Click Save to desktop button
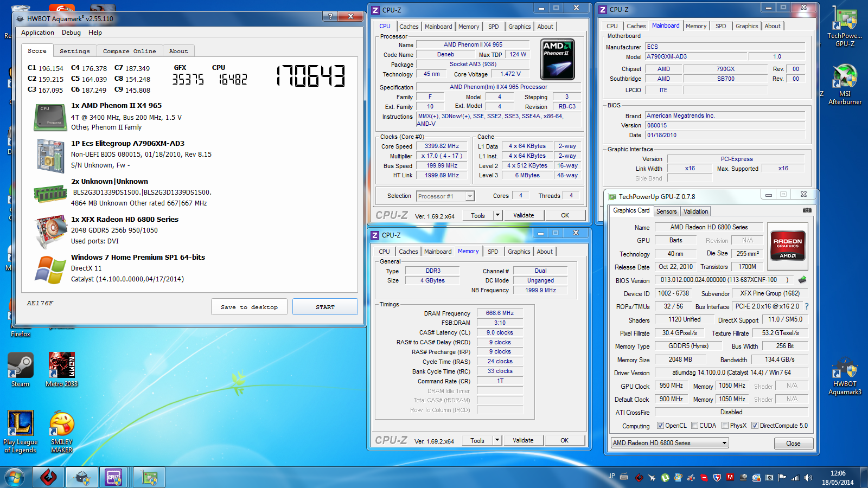The width and height of the screenshot is (868, 488). pos(249,307)
